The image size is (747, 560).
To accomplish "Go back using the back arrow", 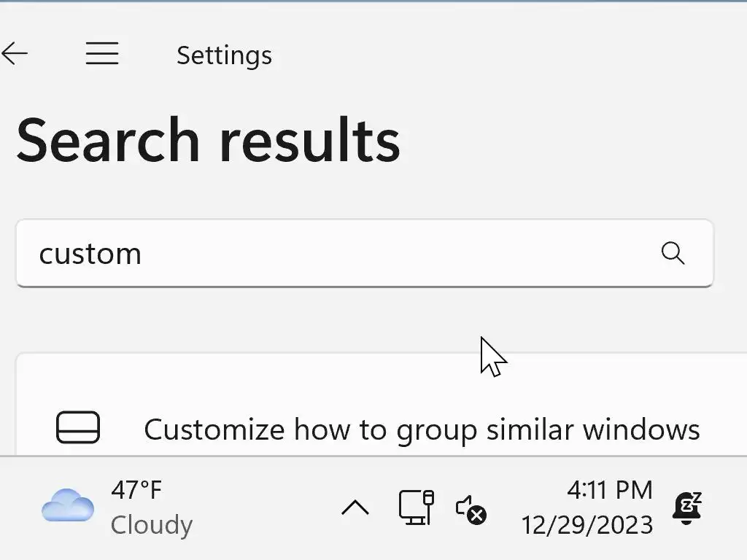I will click(x=15, y=53).
